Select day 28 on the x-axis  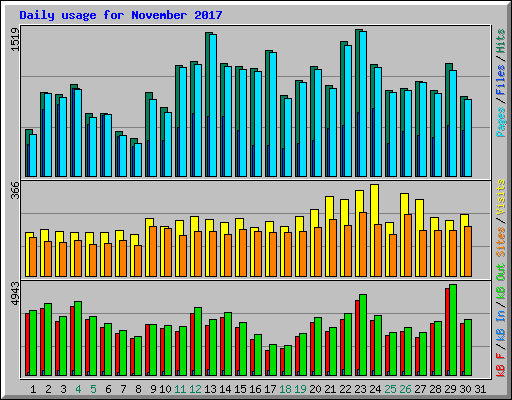(435, 389)
